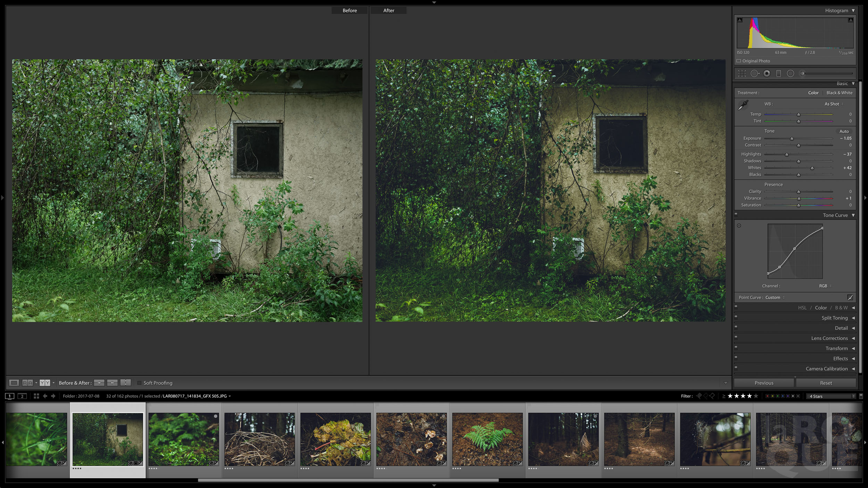868x488 pixels.
Task: Select the Graduated Filter tool
Action: [778, 73]
